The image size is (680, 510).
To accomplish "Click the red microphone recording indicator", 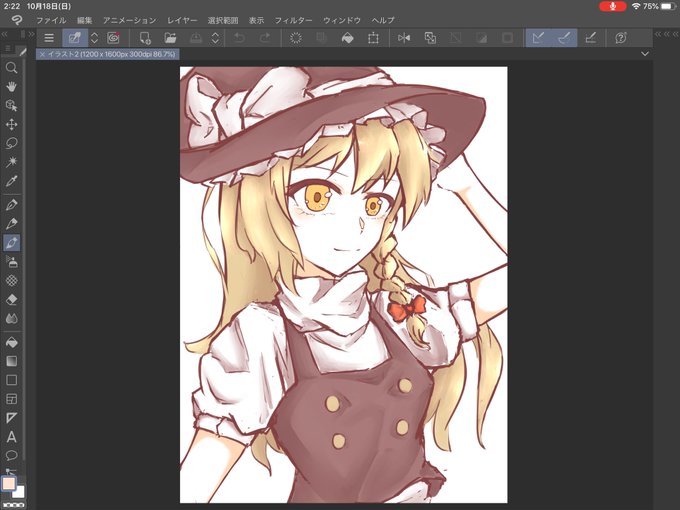I will click(612, 6).
